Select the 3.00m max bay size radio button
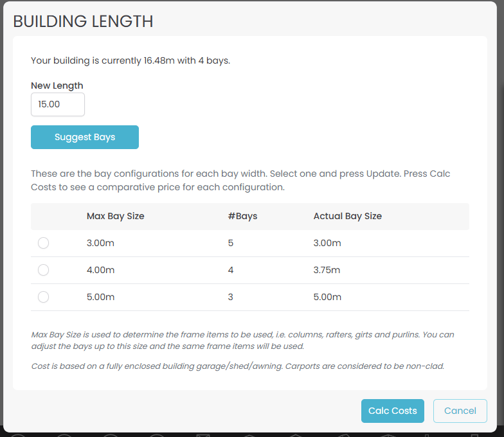The height and width of the screenshot is (437, 504). [x=43, y=243]
